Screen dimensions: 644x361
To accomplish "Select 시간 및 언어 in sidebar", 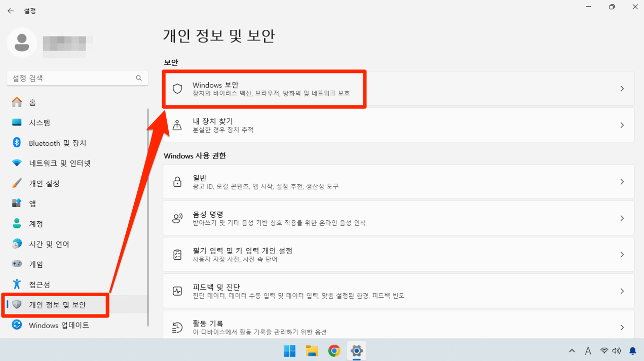I will click(76, 244).
